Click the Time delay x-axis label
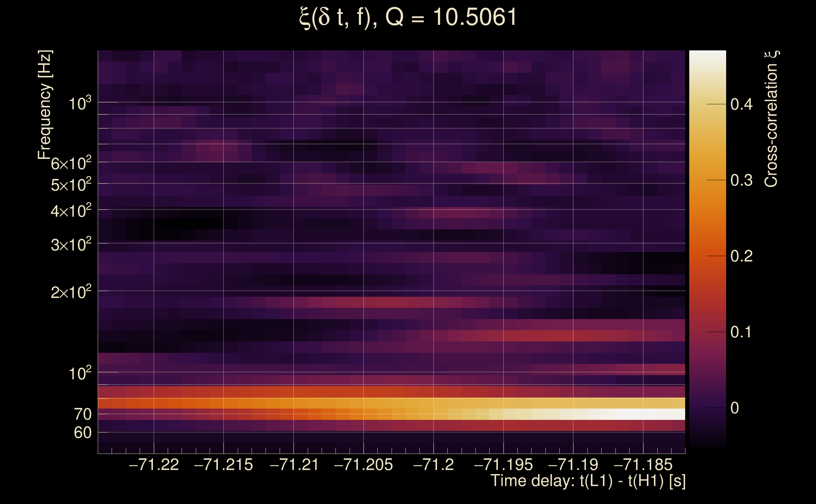816x504 pixels. [588, 481]
